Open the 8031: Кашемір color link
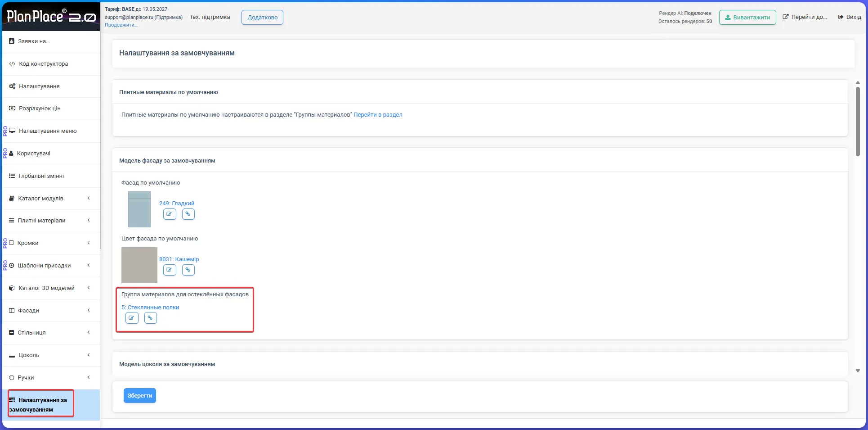This screenshot has height=430, width=868. pyautogui.click(x=179, y=259)
